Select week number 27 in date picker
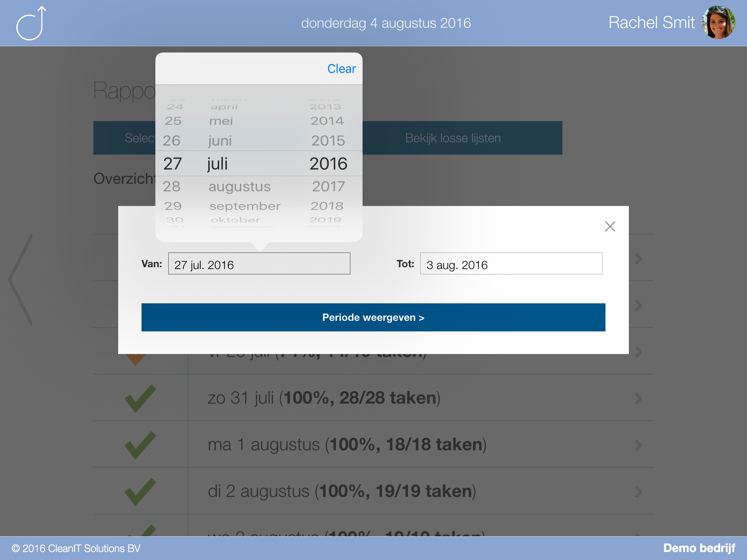The height and width of the screenshot is (560, 747). point(175,163)
